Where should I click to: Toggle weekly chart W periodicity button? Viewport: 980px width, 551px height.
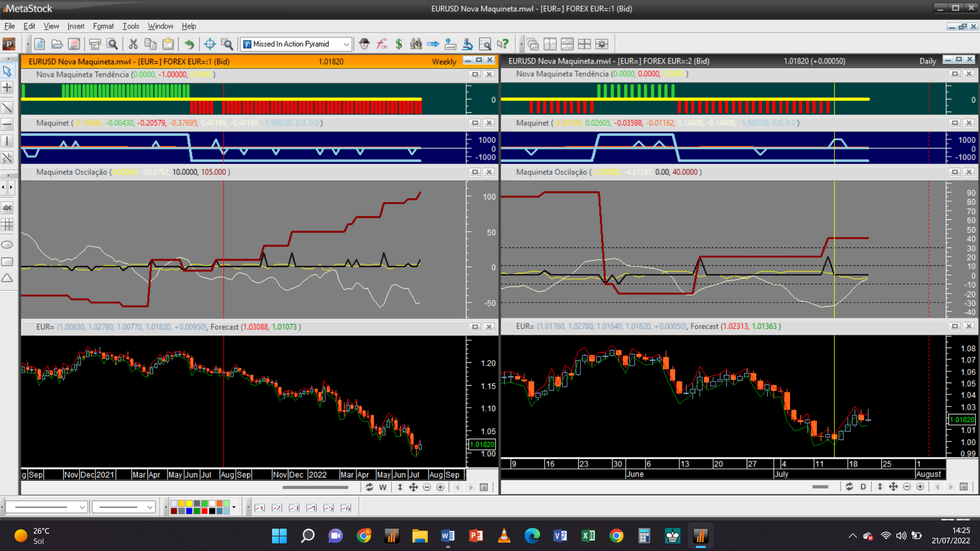click(383, 487)
